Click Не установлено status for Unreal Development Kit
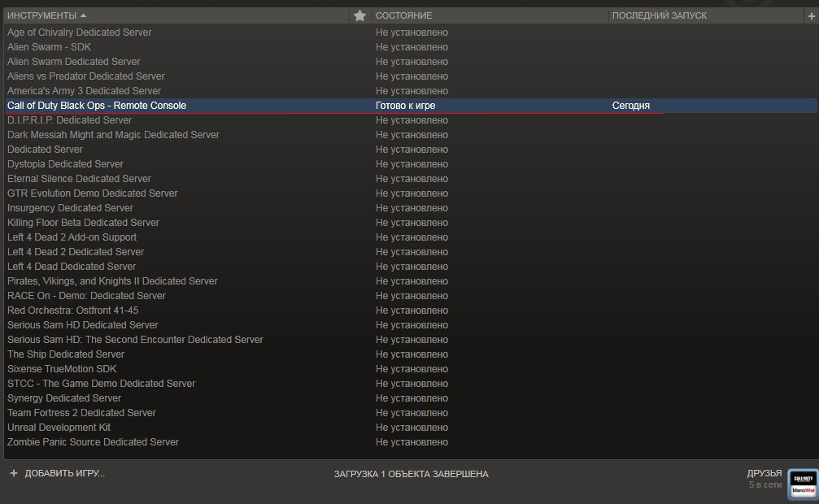The width and height of the screenshot is (819, 504). (412, 428)
